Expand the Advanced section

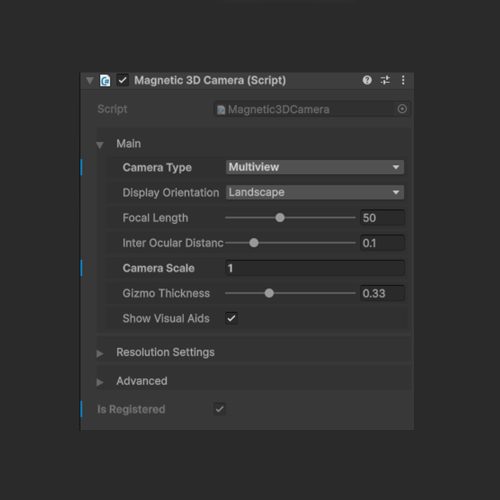coord(100,382)
